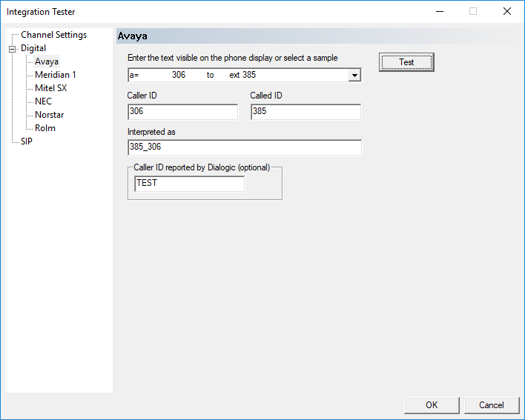Click into the phone display text combo box
Viewport: 525px width, 420px height.
click(237, 75)
